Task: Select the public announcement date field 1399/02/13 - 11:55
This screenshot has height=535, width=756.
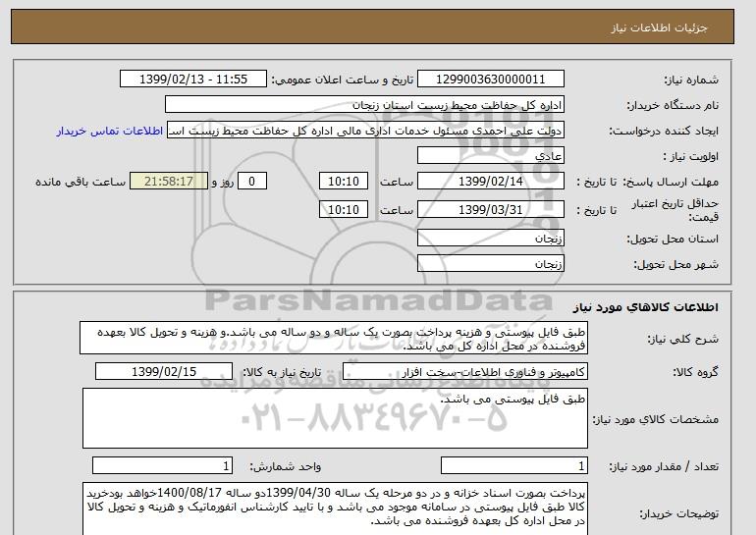Action: [x=192, y=80]
